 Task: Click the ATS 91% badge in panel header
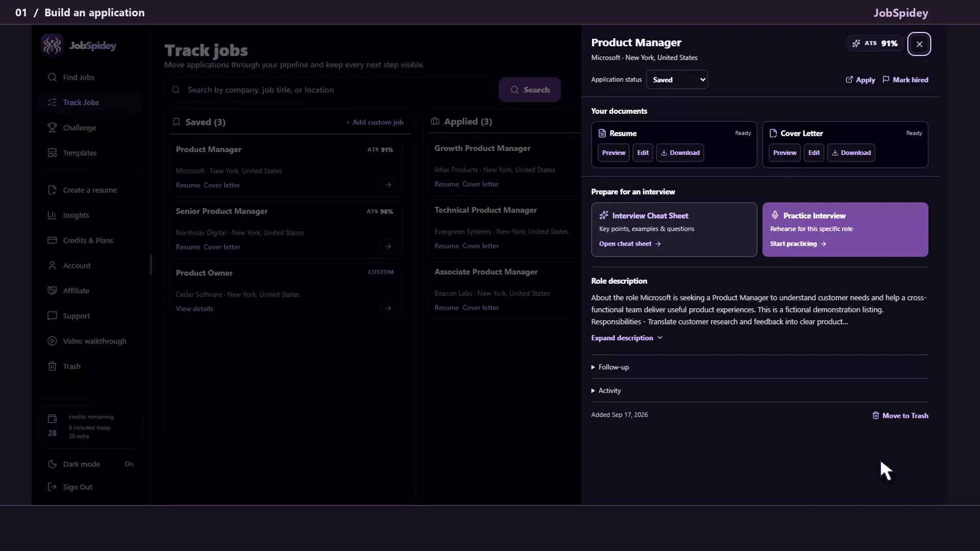(875, 43)
